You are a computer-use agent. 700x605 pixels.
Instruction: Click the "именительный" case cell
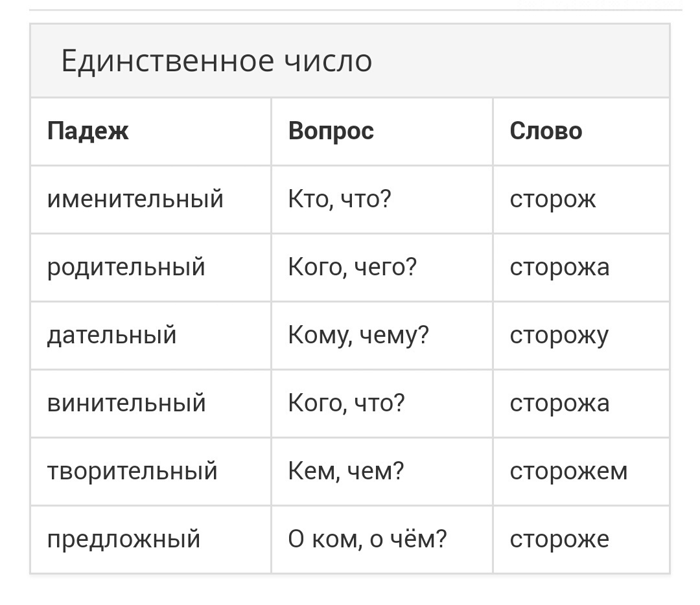[x=135, y=199]
